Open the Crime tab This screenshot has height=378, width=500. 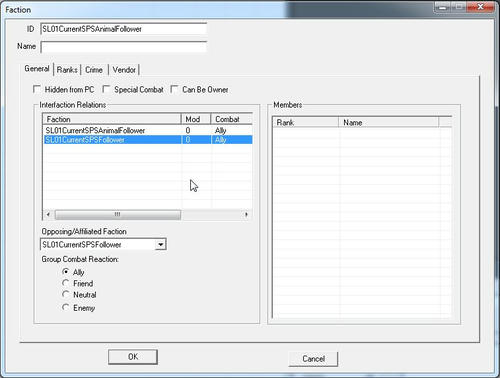click(x=94, y=70)
